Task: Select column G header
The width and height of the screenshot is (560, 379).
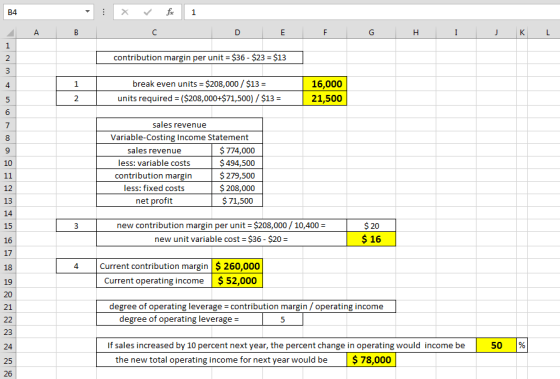Action: (x=371, y=33)
